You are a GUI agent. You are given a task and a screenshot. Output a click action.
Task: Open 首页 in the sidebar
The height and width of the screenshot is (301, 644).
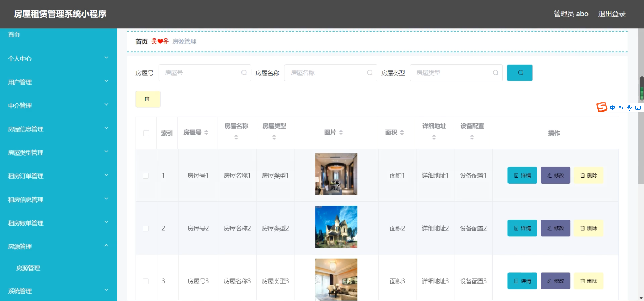coord(14,34)
